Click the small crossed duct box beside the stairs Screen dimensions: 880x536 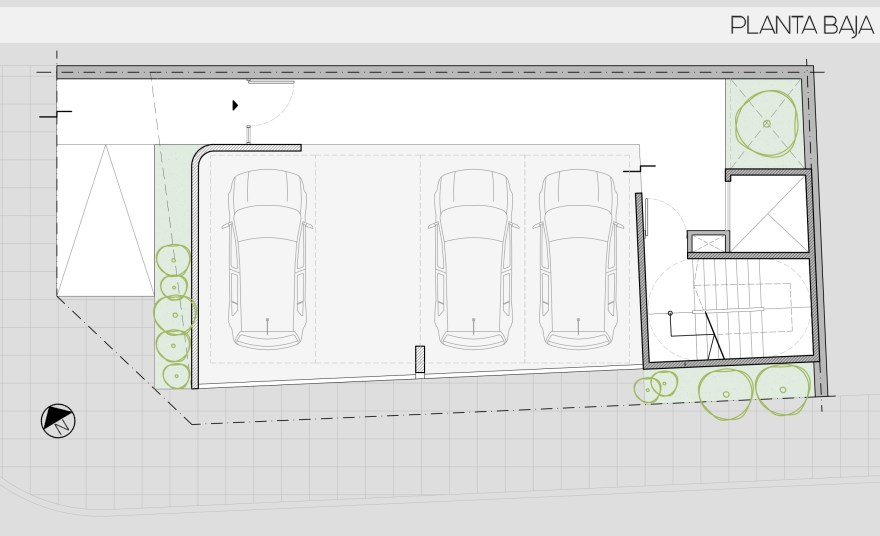708,241
